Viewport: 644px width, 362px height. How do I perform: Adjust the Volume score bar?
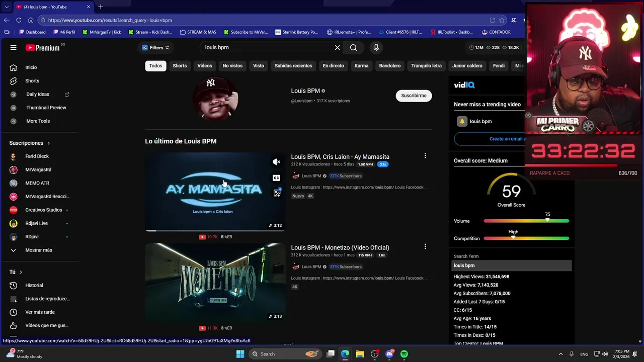click(526, 221)
